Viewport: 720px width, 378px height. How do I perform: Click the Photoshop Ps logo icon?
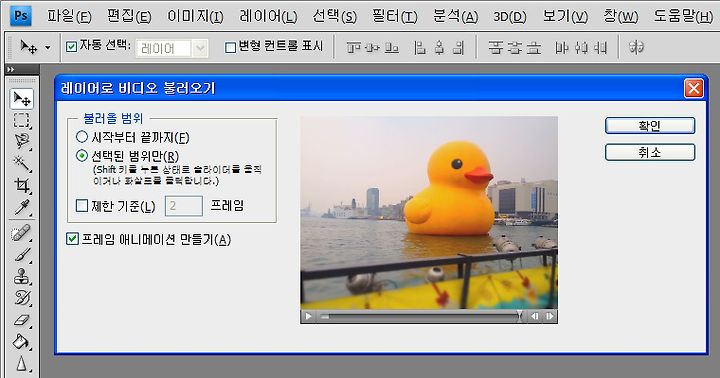point(21,16)
